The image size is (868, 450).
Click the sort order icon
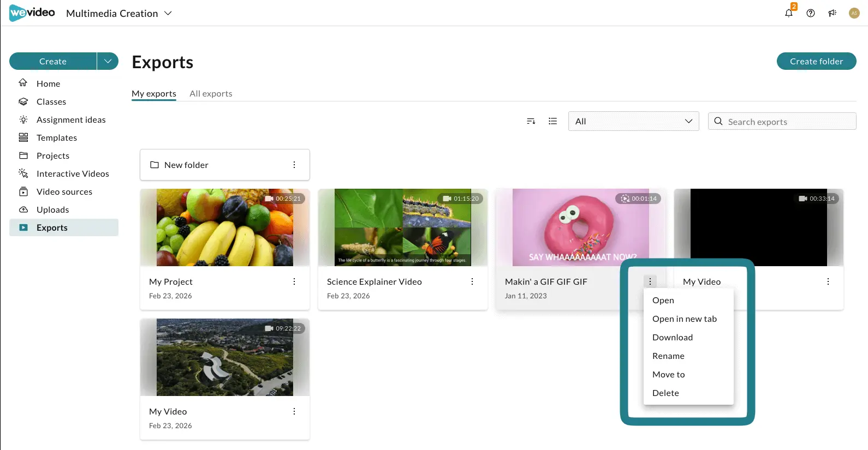531,121
